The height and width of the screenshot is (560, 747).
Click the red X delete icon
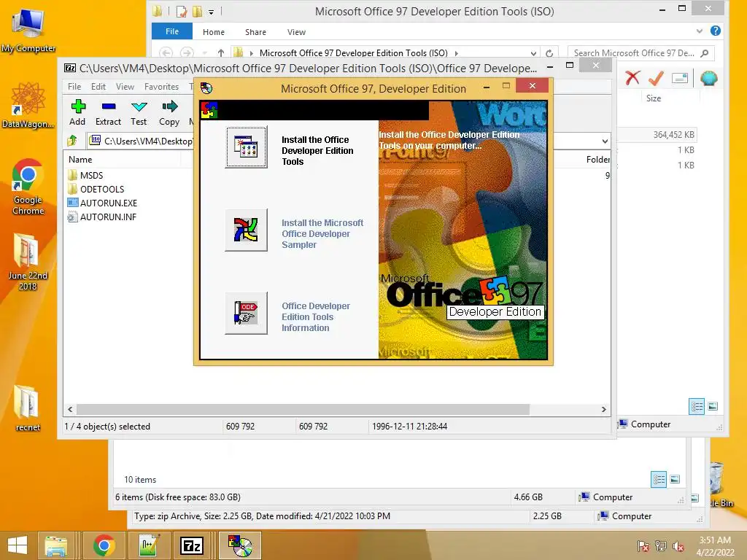[x=632, y=77]
